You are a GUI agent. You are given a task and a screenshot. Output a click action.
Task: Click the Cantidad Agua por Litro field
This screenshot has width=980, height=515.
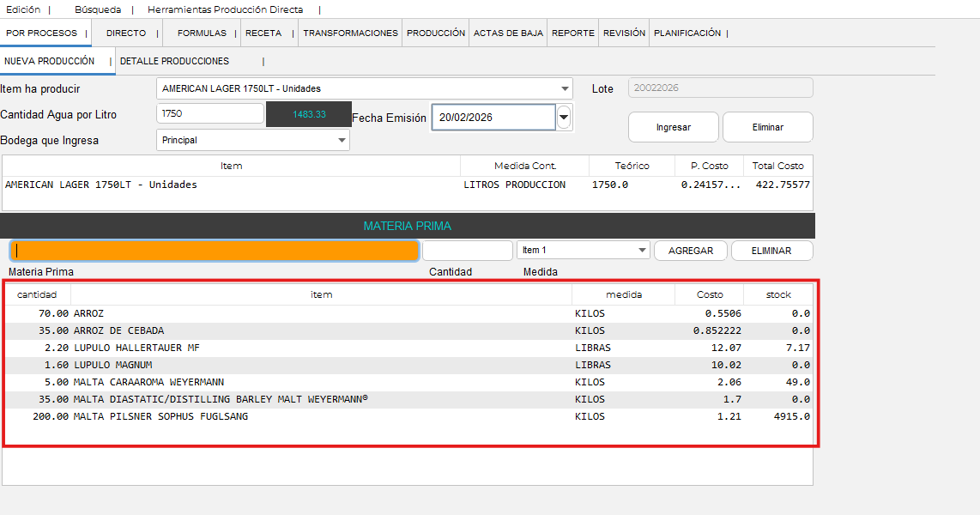click(x=210, y=114)
